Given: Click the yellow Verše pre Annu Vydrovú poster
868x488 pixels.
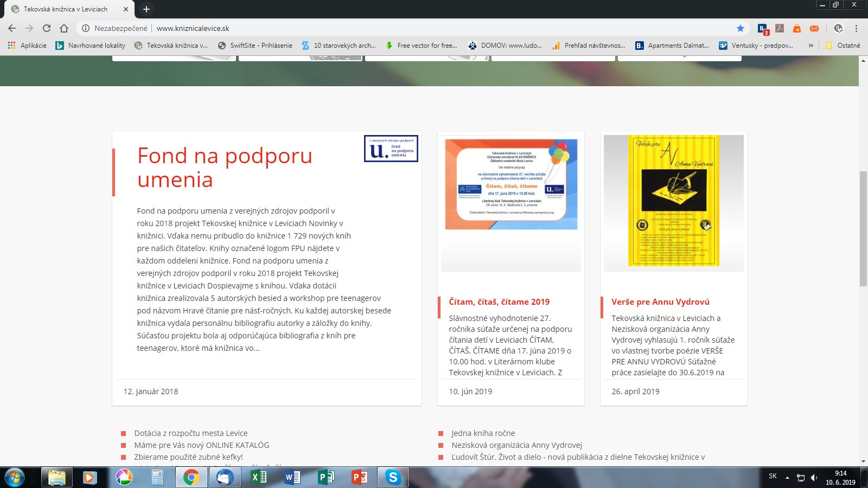Looking at the screenshot, I should tap(673, 201).
